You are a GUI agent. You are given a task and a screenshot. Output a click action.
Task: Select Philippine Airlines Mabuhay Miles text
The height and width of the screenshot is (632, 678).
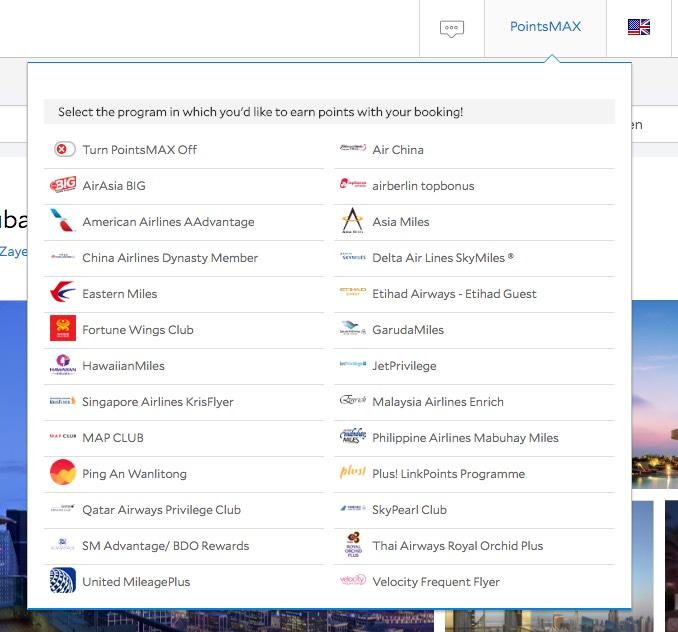(466, 438)
